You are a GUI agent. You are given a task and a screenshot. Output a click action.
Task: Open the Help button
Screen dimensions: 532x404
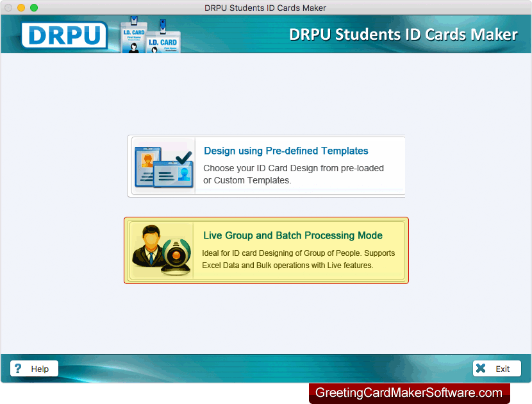[x=34, y=368]
